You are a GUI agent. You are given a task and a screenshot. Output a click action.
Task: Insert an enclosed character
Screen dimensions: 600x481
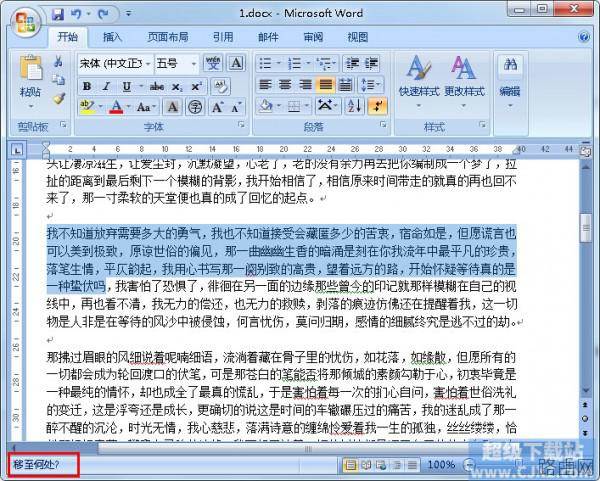click(x=195, y=107)
